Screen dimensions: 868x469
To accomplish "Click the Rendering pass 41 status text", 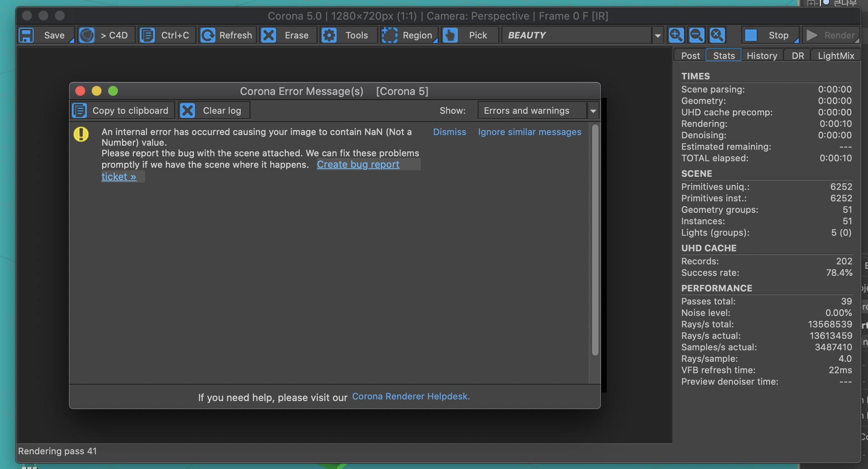I will click(x=57, y=451).
